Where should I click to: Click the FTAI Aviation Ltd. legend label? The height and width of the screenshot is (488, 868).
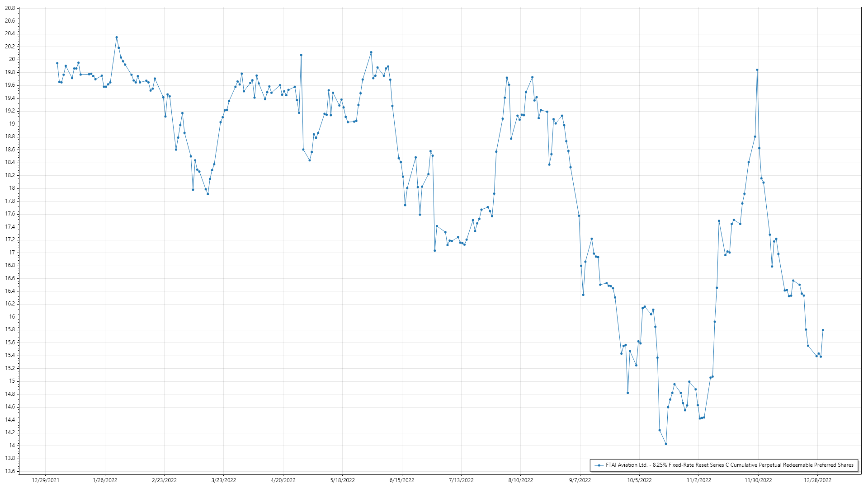click(x=729, y=465)
